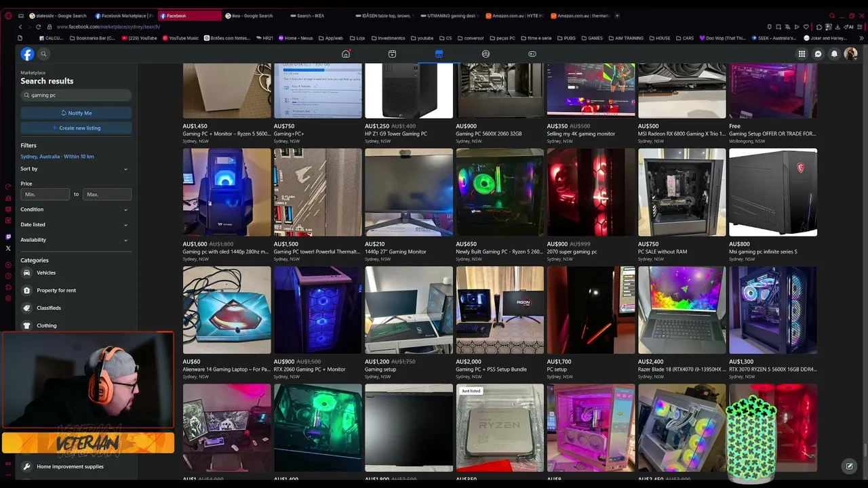Open the X icon in Opera sidebar
Viewport: 868px width, 488px height.
point(8,248)
